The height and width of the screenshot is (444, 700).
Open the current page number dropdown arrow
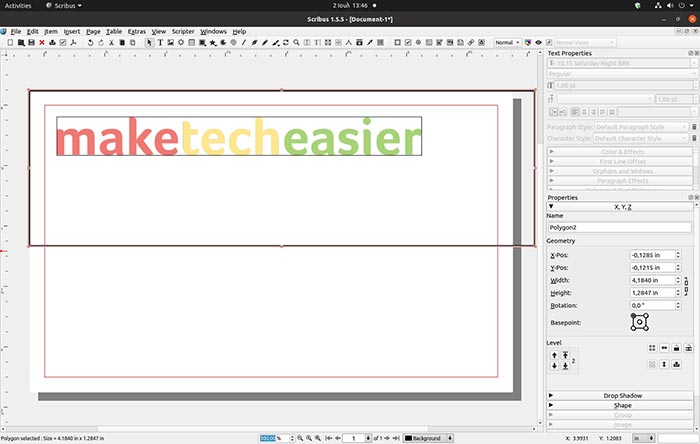point(368,438)
